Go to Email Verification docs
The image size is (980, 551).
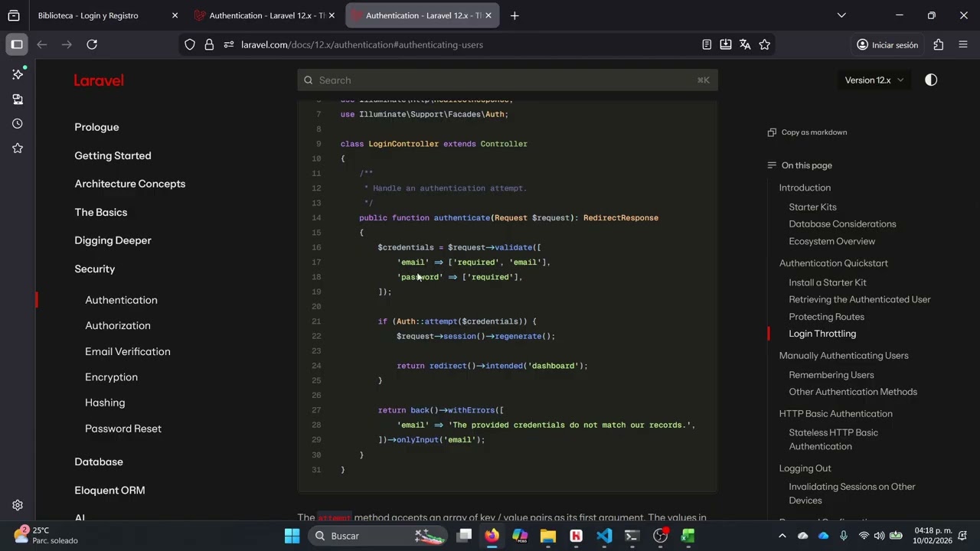[x=128, y=351]
